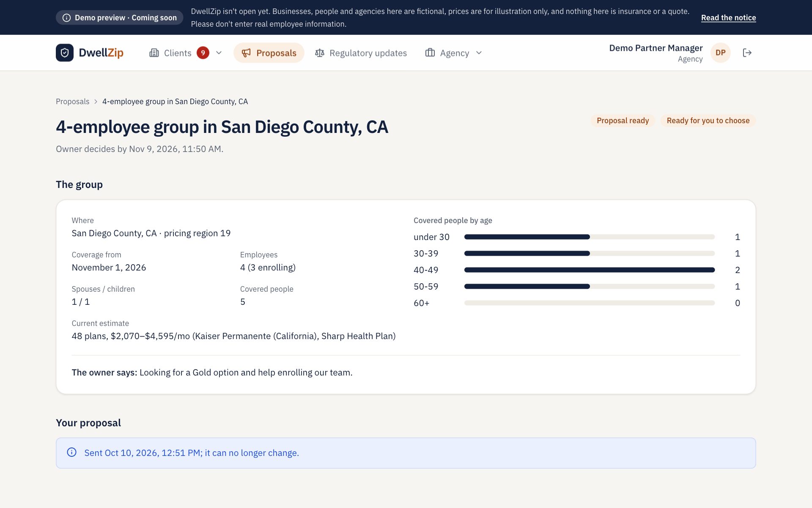
Task: Open the Clients menu
Action: [186, 53]
